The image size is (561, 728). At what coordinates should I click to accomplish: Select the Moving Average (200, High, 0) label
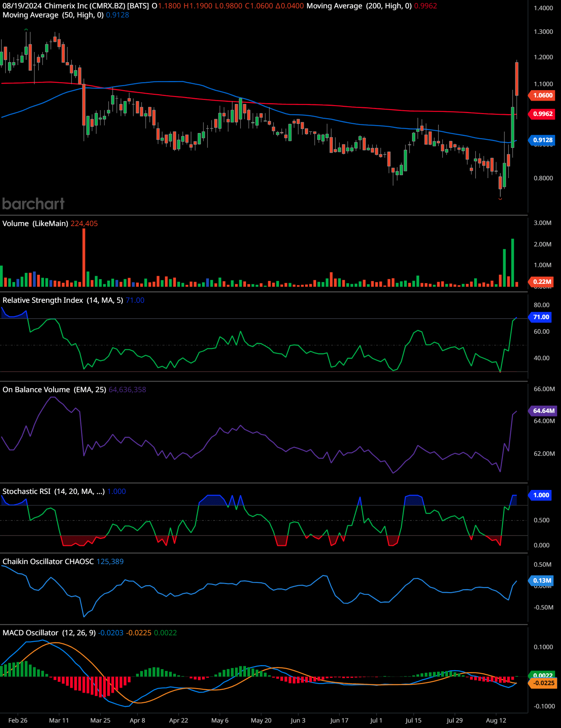pyautogui.click(x=359, y=6)
